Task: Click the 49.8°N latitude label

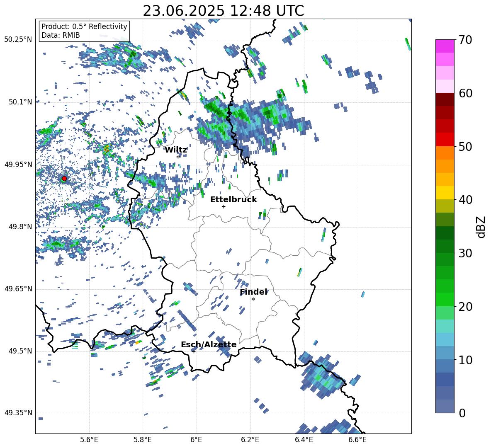Action: point(20,227)
